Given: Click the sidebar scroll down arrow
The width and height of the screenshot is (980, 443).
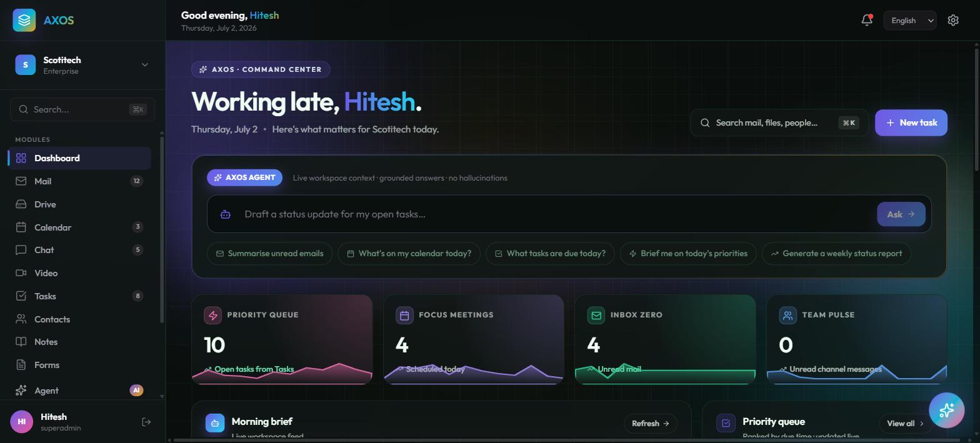Looking at the screenshot, I should [162, 396].
